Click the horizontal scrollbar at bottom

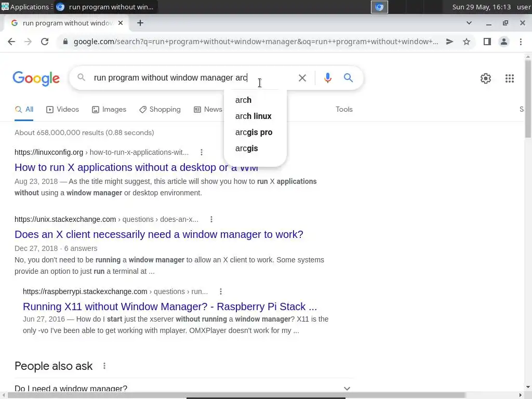(x=236, y=395)
